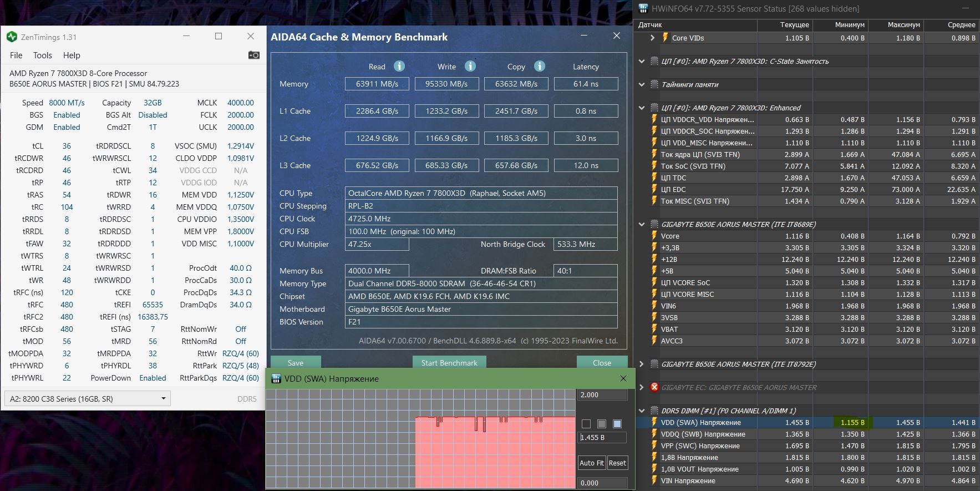Click the info icon next to Read

tap(399, 66)
